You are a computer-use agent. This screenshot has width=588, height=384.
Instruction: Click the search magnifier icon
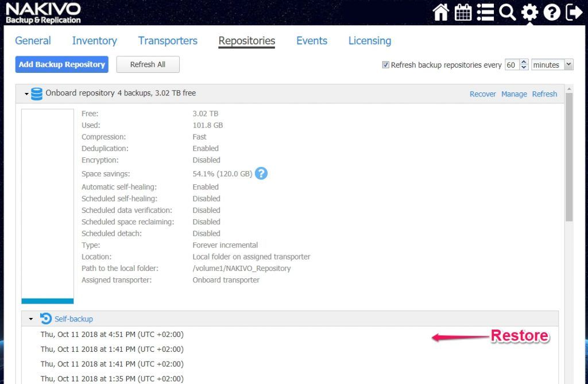(x=508, y=12)
